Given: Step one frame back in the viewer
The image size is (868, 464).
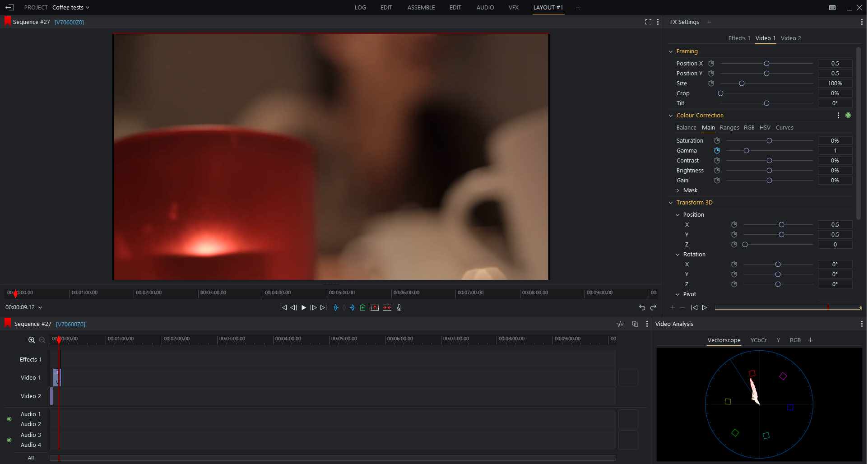Looking at the screenshot, I should [x=293, y=308].
